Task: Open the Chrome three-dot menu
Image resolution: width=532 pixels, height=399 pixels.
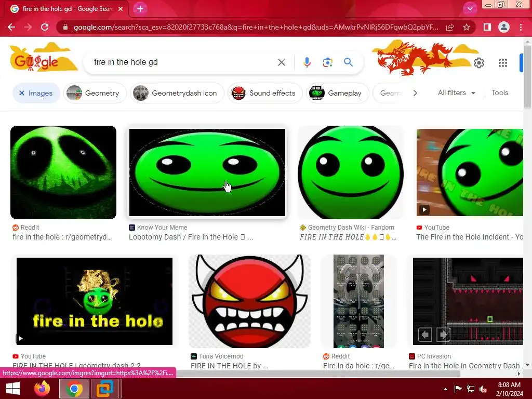Action: tap(521, 27)
